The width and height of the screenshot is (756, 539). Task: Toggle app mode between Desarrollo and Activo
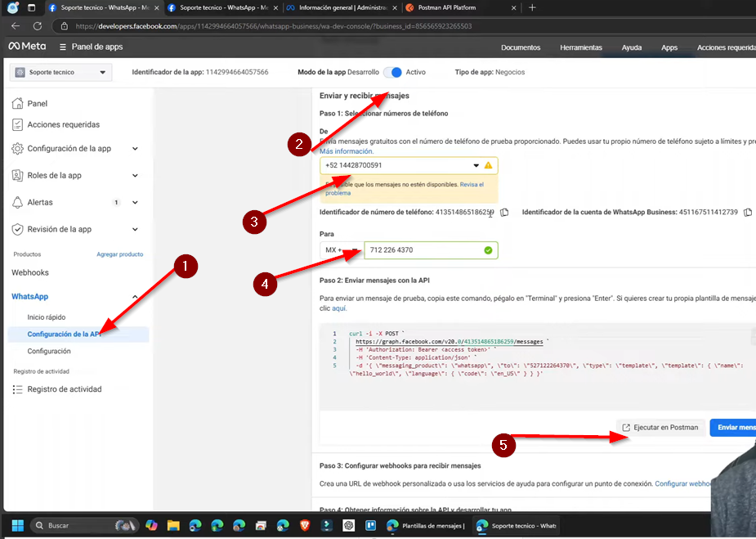393,72
